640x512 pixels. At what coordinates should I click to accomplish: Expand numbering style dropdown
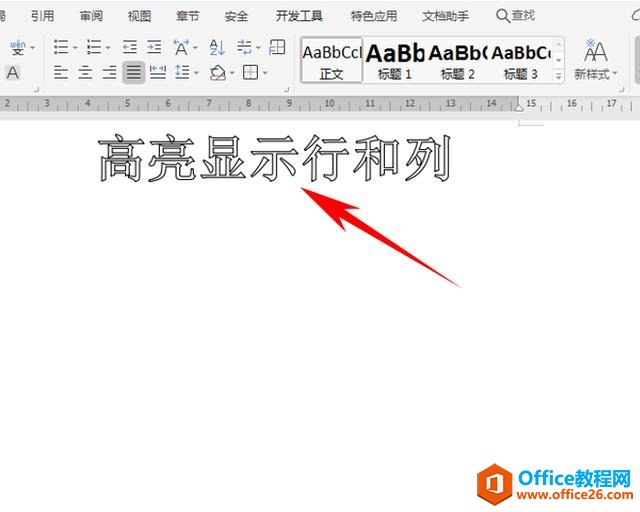(108, 48)
